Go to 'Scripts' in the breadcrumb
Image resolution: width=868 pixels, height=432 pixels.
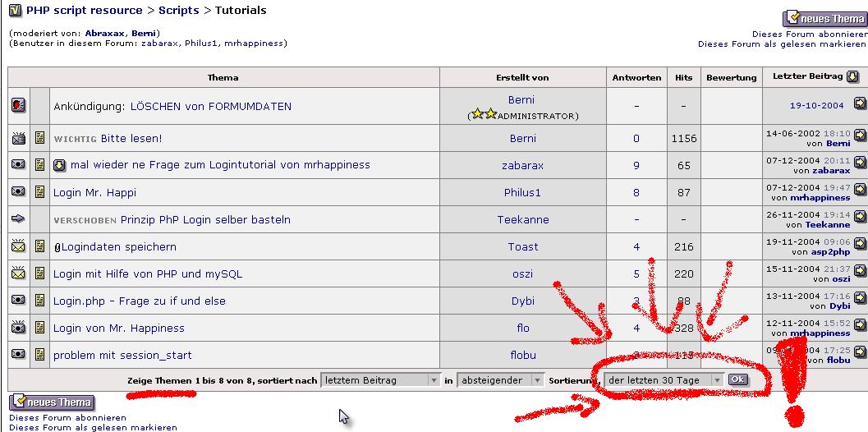(178, 11)
